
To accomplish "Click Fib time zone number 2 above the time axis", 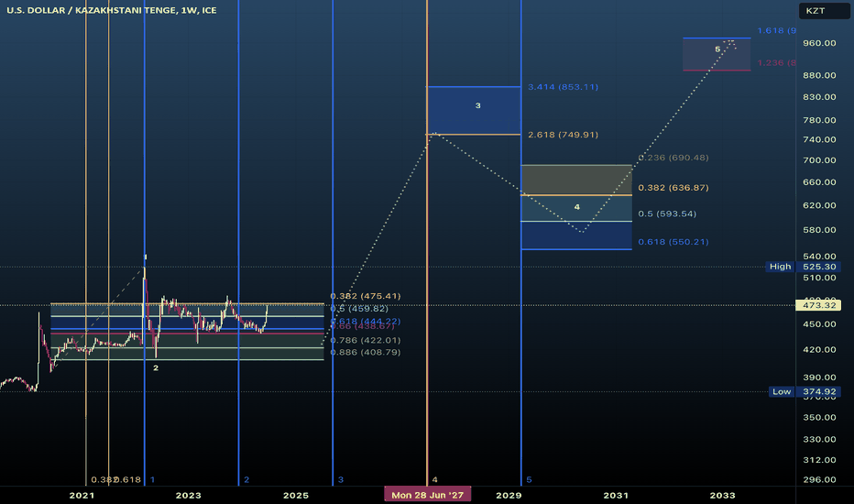I will pyautogui.click(x=246, y=479).
